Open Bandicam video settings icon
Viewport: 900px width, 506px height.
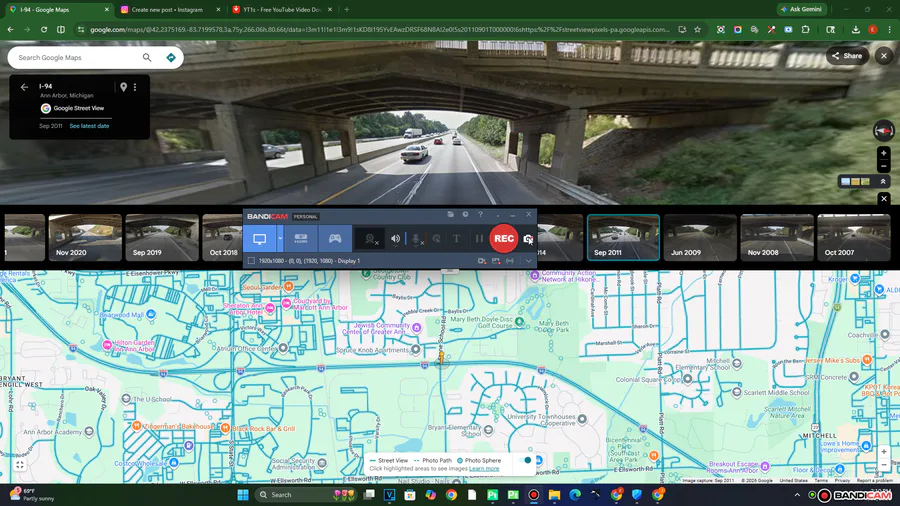click(x=482, y=261)
